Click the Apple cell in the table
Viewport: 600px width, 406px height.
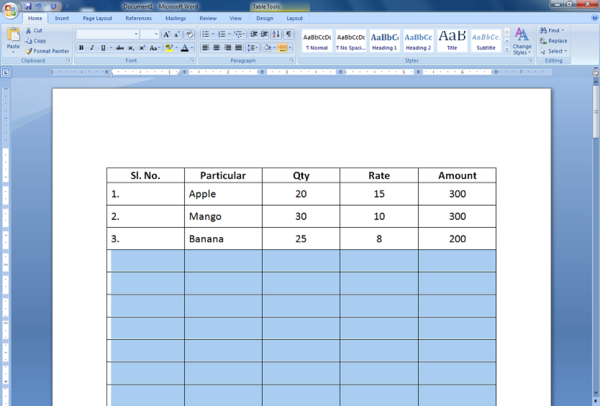223,194
